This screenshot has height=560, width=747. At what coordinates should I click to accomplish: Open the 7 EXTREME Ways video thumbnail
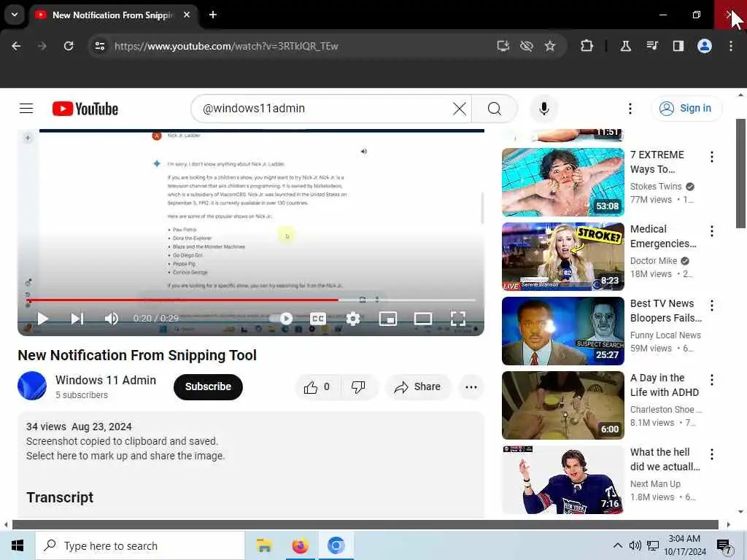point(562,182)
